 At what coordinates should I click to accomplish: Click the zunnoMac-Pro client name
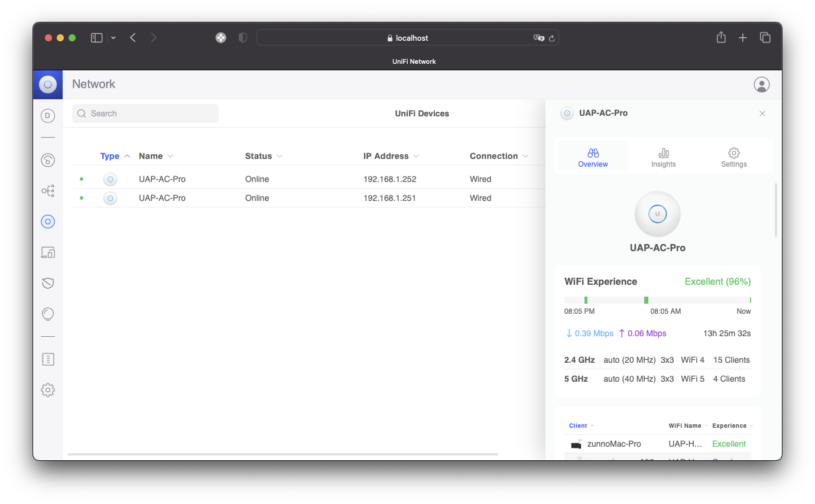tap(614, 444)
